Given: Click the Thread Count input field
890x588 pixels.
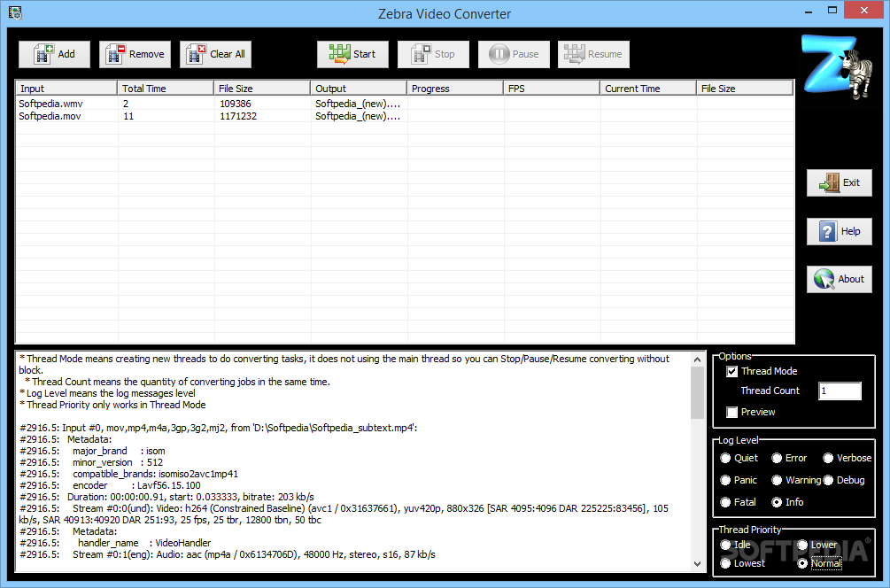Looking at the screenshot, I should pos(840,391).
